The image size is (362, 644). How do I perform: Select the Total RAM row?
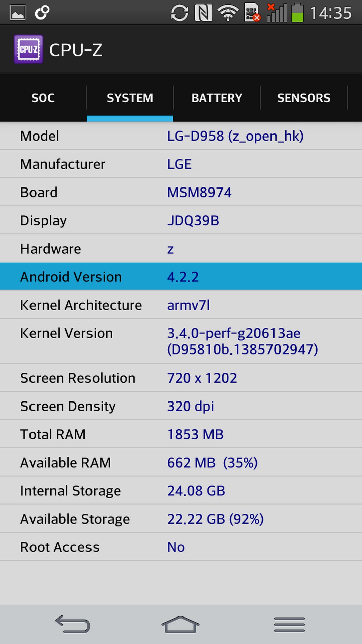pyautogui.click(x=181, y=434)
